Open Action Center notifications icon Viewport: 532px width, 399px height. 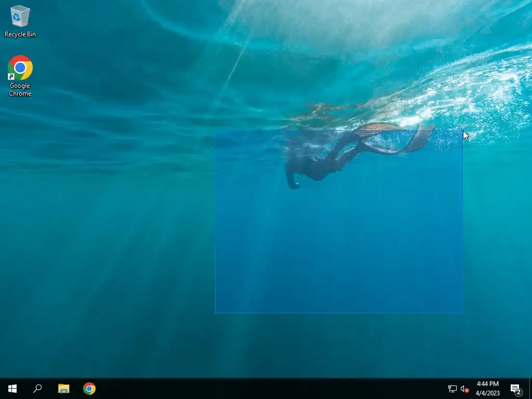pyautogui.click(x=516, y=389)
